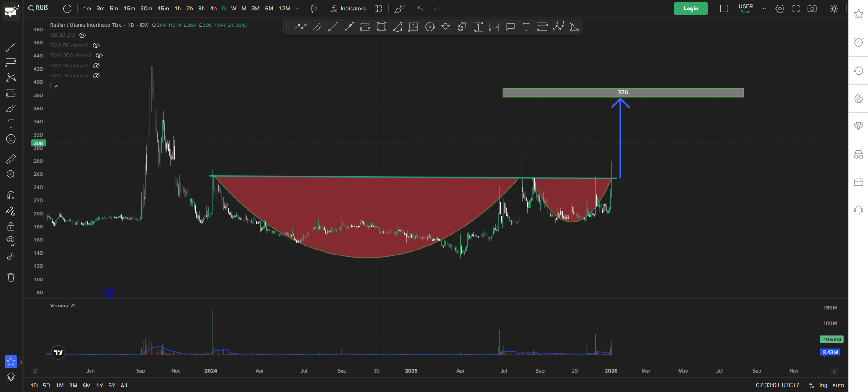Select the ruler measure tool

11,159
